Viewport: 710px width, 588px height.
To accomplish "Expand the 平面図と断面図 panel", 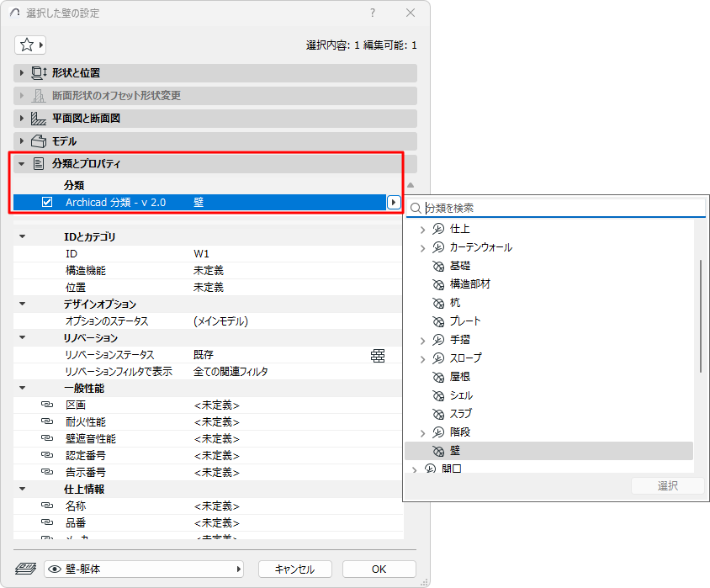I will coord(21,119).
